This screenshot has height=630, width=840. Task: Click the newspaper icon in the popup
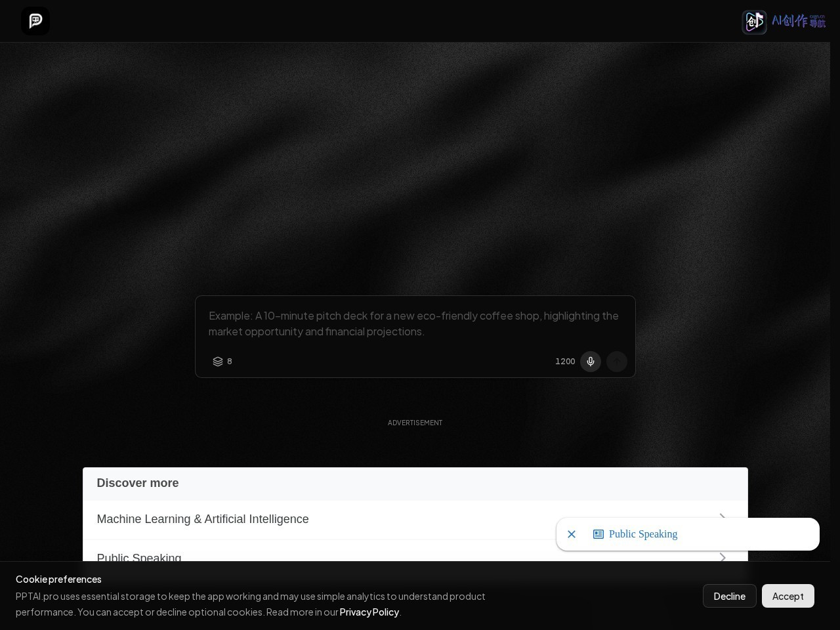598,534
